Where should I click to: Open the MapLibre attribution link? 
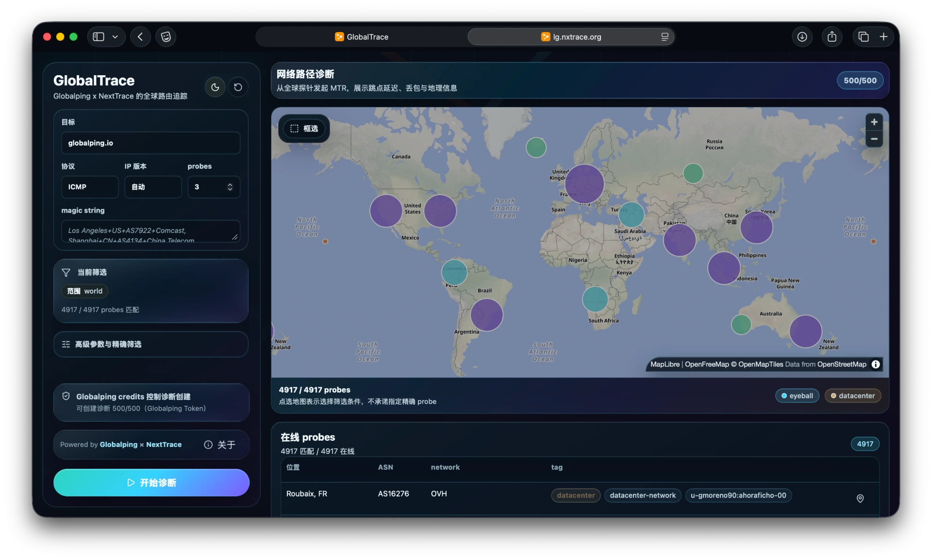click(665, 364)
